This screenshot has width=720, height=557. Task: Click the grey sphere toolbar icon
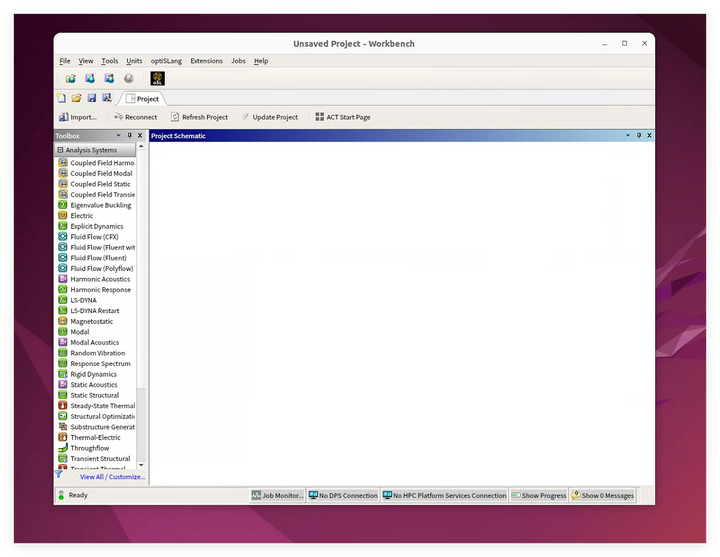129,79
